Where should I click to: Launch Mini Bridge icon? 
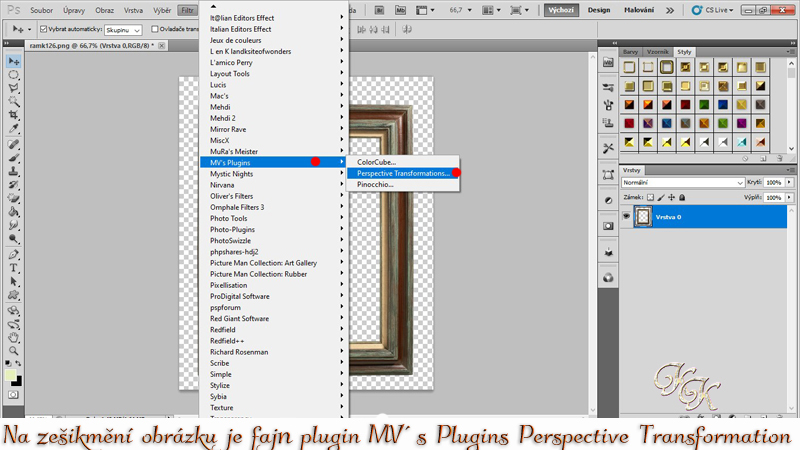point(401,10)
